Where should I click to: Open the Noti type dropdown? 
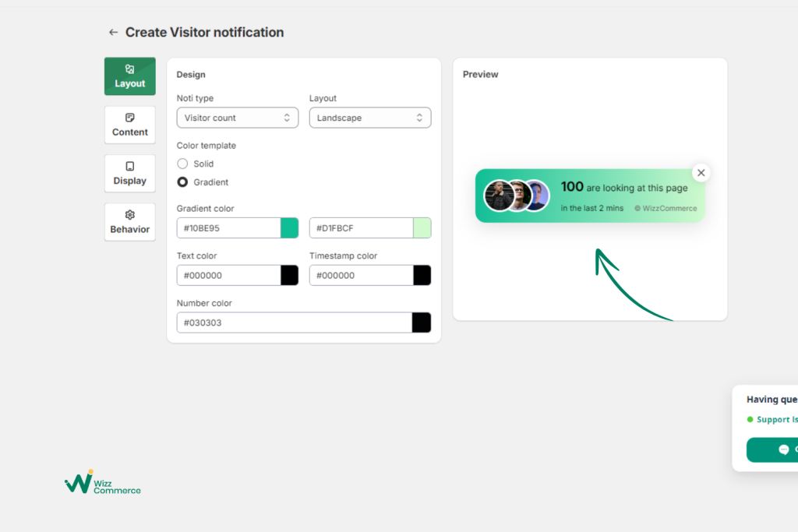click(237, 118)
